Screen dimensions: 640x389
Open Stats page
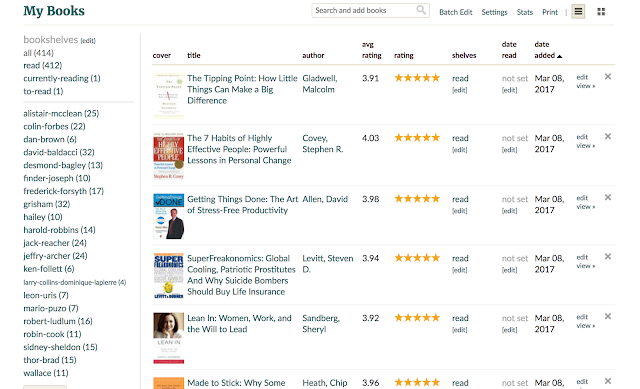coord(524,12)
